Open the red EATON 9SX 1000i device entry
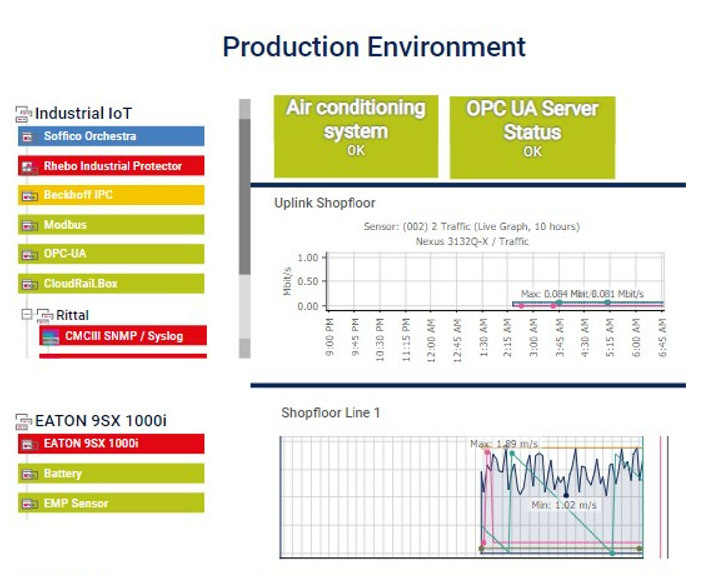This screenshot has height=576, width=708. (x=110, y=444)
